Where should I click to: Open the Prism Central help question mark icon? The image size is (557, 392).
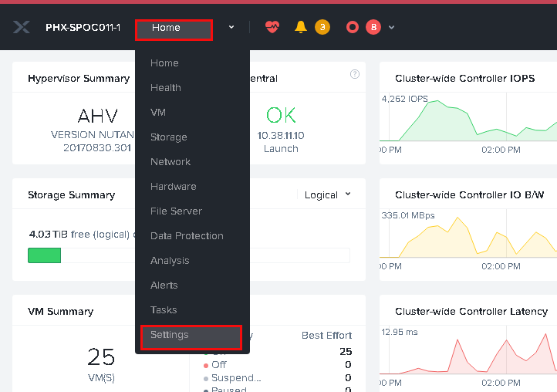pyautogui.click(x=355, y=74)
